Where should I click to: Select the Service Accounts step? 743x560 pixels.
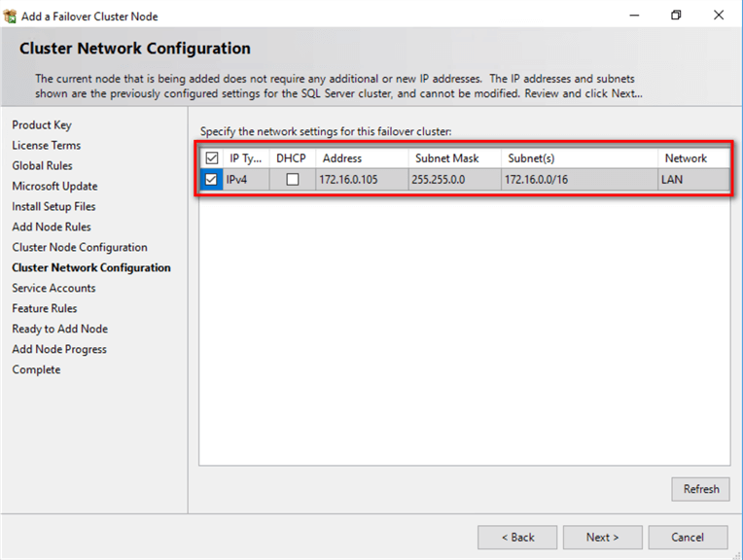[53, 288]
